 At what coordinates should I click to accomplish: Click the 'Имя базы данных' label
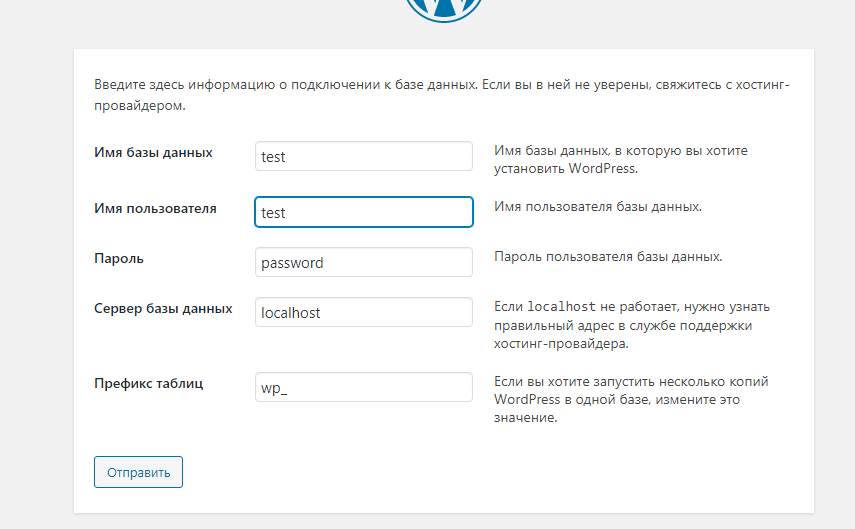[x=153, y=153]
